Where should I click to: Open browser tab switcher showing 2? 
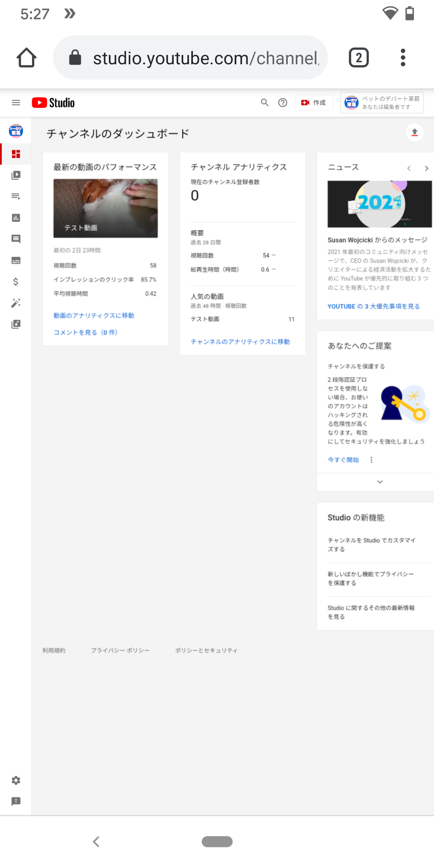(358, 58)
